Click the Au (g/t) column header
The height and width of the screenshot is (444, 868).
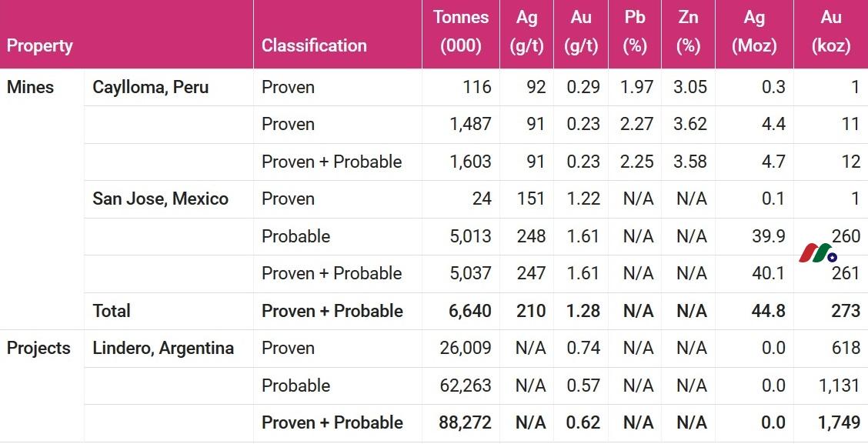click(581, 31)
